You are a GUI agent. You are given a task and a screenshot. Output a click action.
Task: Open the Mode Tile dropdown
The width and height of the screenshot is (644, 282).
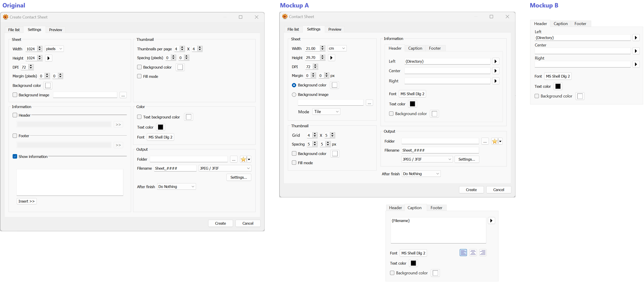coord(326,112)
